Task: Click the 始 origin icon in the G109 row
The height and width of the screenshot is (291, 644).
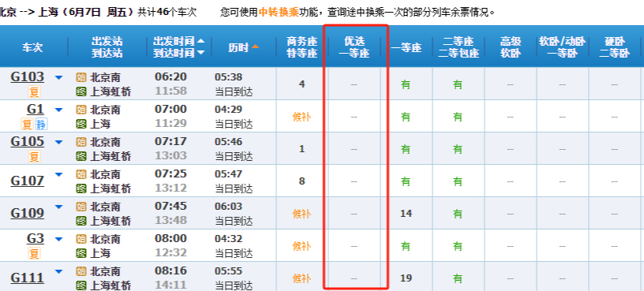Action: (81, 206)
